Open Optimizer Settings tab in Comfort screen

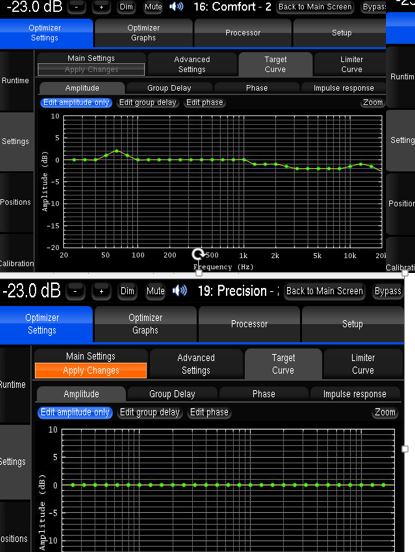pos(46,33)
